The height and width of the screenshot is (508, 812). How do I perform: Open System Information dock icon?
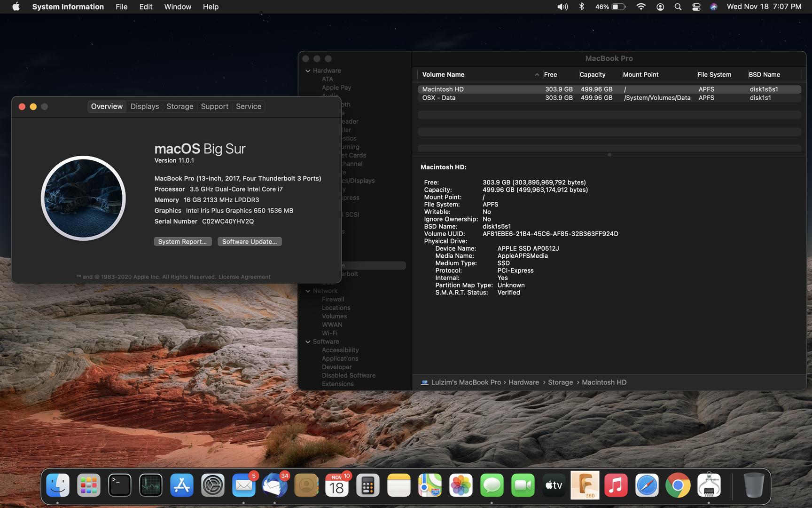pos(709,485)
